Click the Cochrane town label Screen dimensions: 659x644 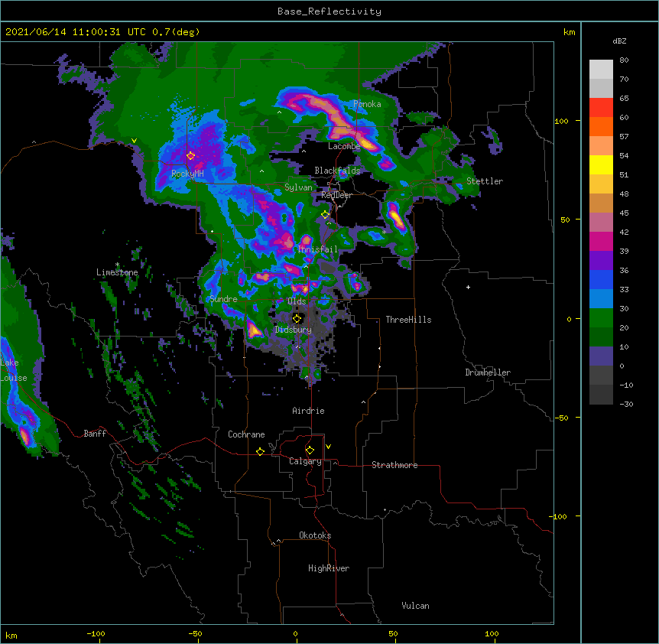click(x=246, y=434)
